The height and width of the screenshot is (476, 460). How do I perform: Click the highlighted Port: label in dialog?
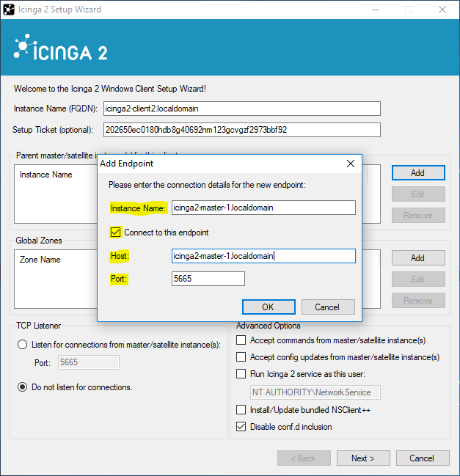coord(119,279)
